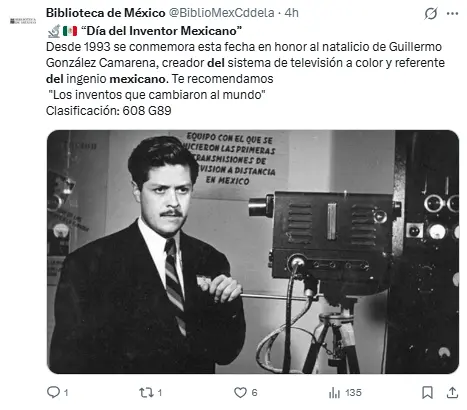Click the Mexican flag emoji
The image size is (467, 410).
(70, 31)
